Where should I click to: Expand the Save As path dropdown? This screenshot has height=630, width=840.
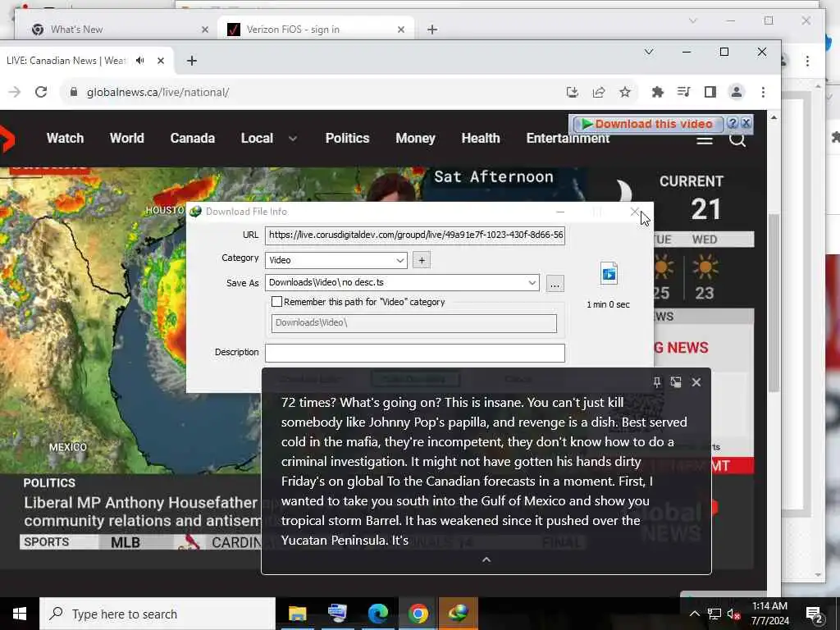[x=532, y=283]
